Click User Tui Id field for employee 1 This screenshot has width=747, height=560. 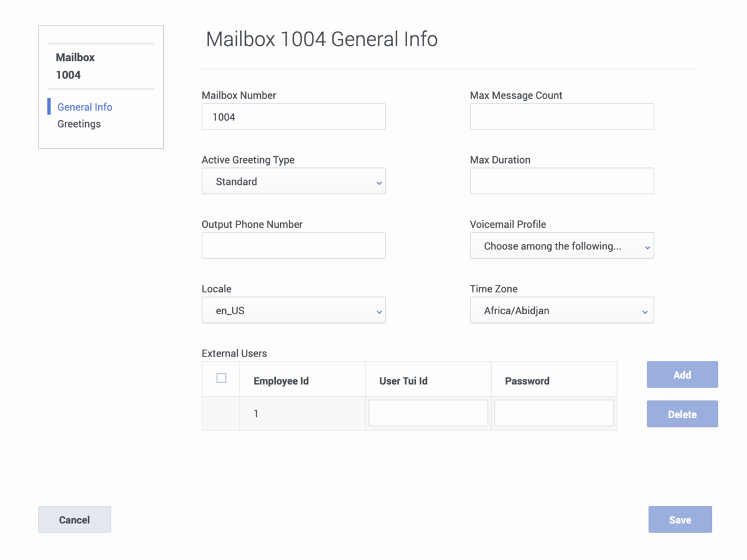[428, 413]
